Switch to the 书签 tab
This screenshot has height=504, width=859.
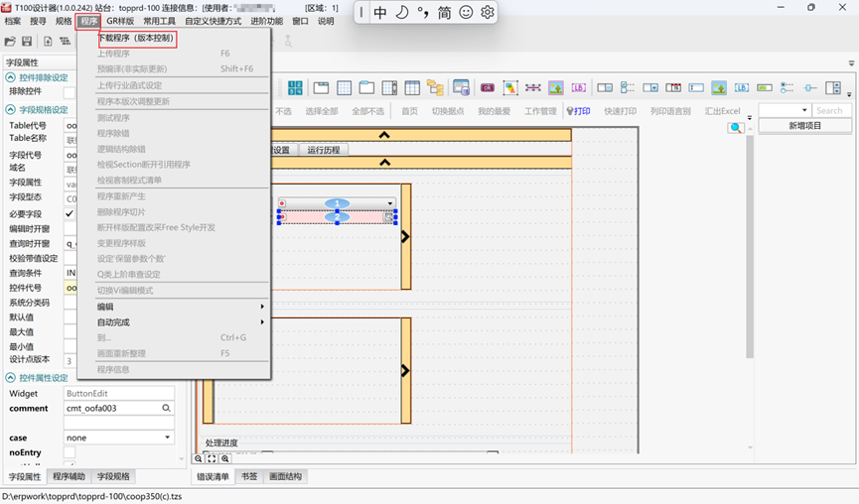pyautogui.click(x=249, y=476)
